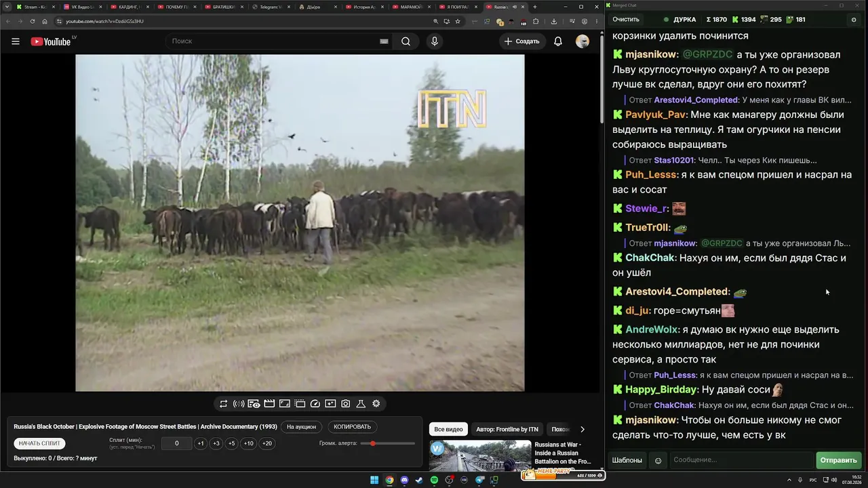
Task: Open Chrome extensions puzzle icon
Action: [536, 21]
